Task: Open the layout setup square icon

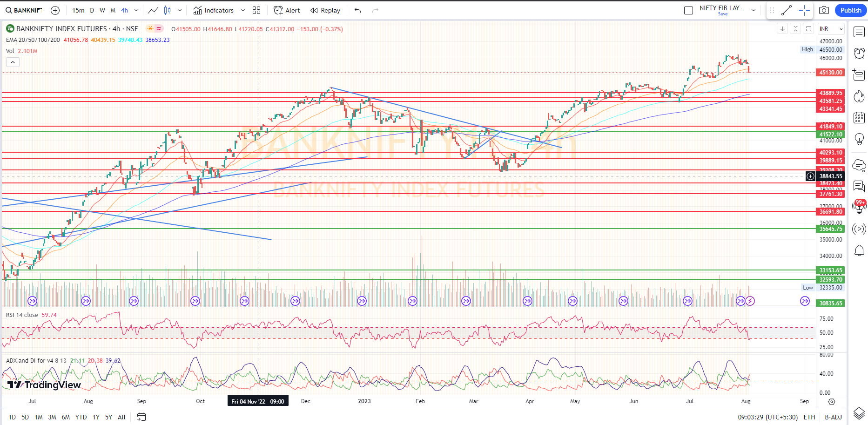Action: pyautogui.click(x=689, y=10)
